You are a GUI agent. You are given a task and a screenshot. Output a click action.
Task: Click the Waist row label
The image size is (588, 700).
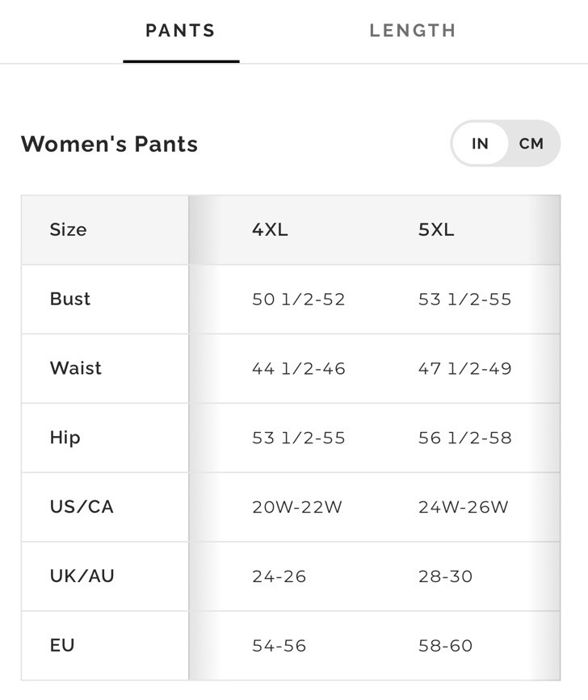point(76,368)
